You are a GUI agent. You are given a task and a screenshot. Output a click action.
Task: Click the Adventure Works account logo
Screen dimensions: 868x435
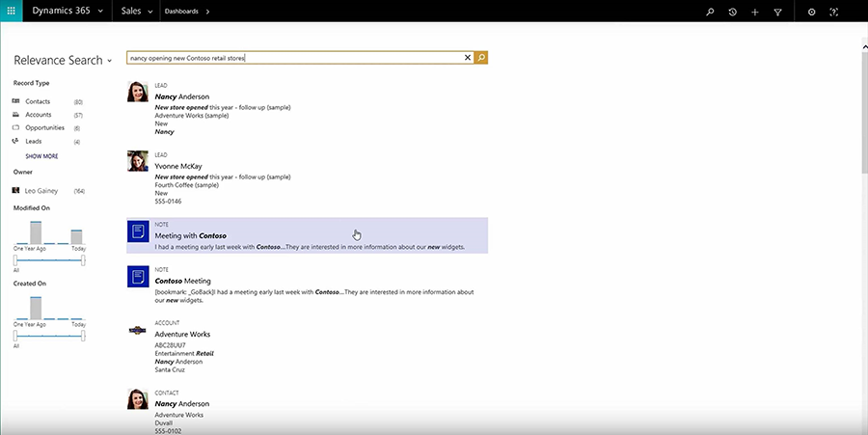tap(137, 331)
